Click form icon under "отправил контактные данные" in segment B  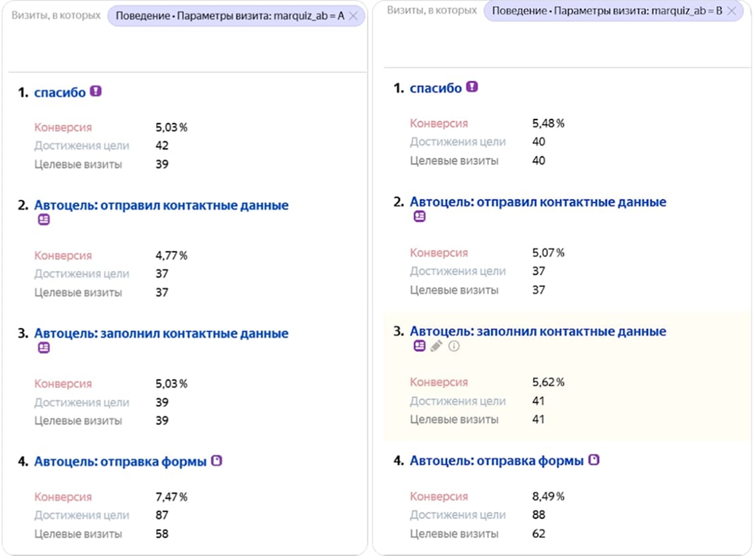[419, 217]
